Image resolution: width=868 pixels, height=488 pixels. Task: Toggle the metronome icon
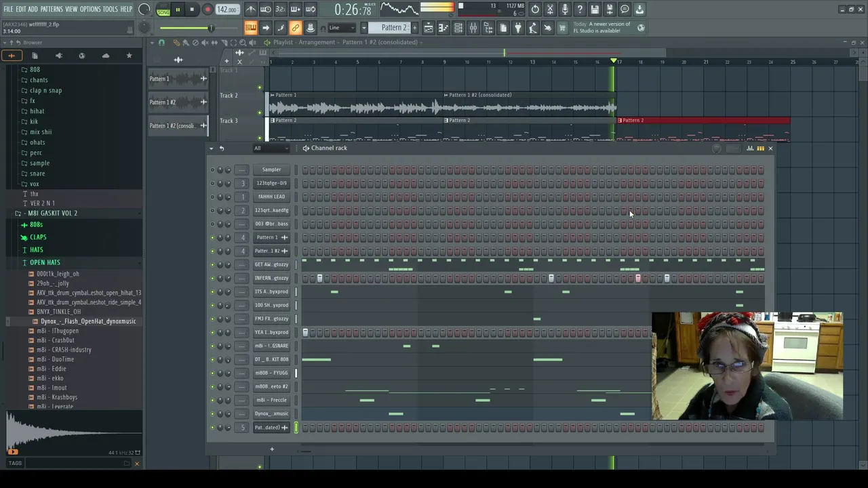point(251,9)
